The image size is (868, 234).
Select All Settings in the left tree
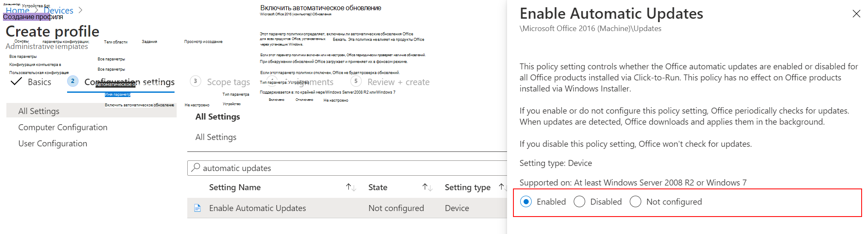pos(91,111)
